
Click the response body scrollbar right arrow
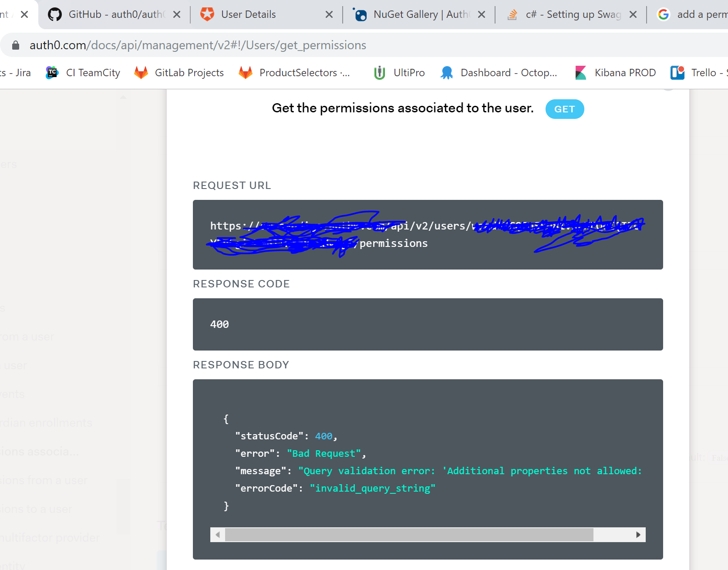tap(638, 534)
